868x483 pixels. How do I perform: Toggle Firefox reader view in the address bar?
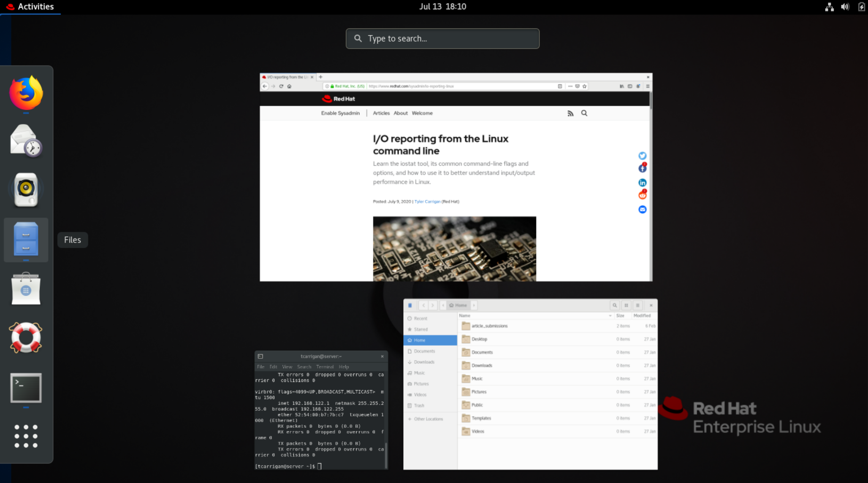[560, 86]
